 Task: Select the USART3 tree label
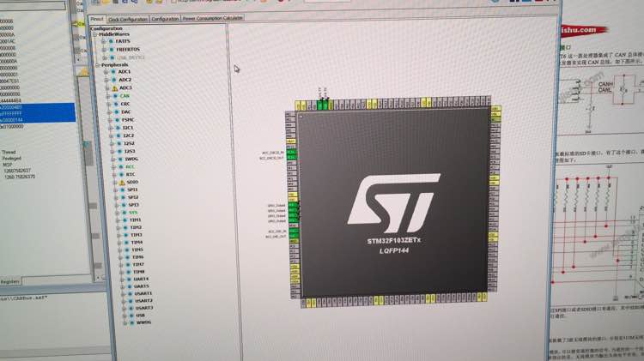pyautogui.click(x=144, y=308)
